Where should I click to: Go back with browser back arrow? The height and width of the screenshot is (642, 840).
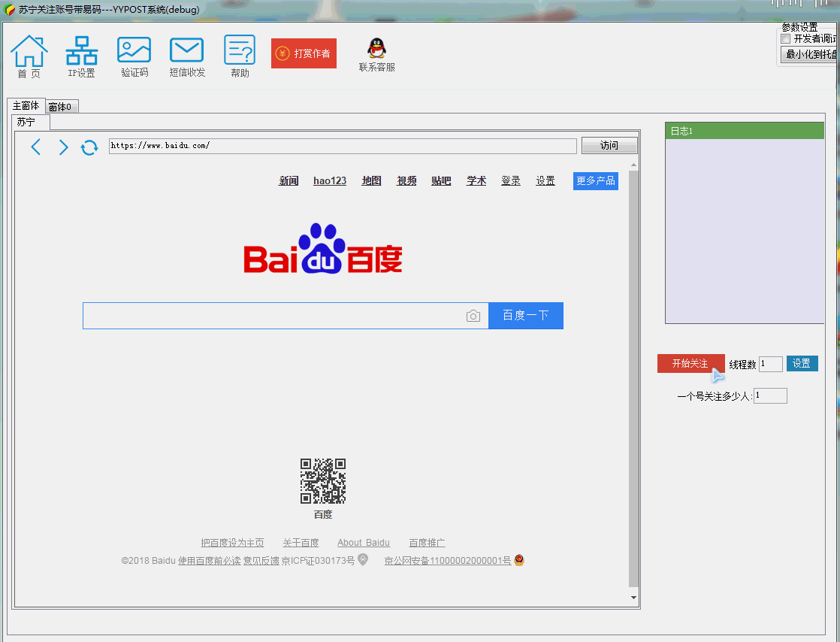coord(36,147)
